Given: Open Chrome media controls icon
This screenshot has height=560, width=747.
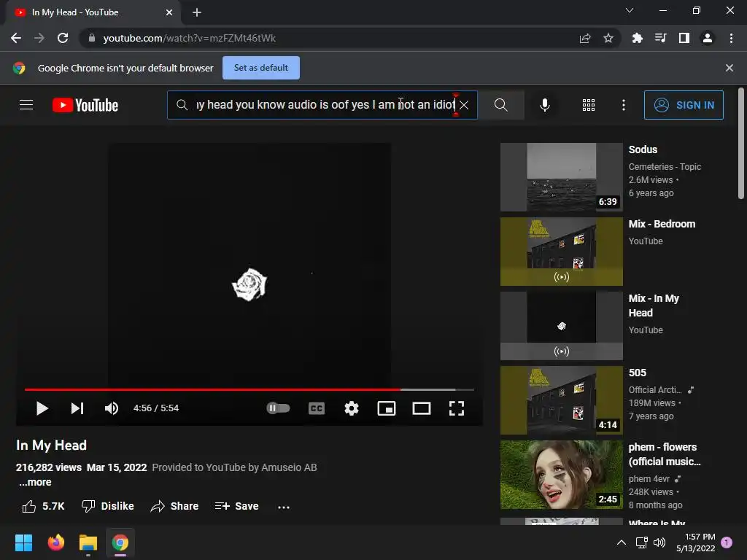Looking at the screenshot, I should [660, 38].
